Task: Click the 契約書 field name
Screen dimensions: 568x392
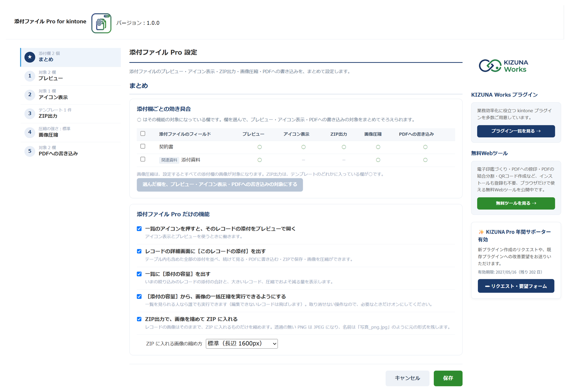Action: click(166, 147)
